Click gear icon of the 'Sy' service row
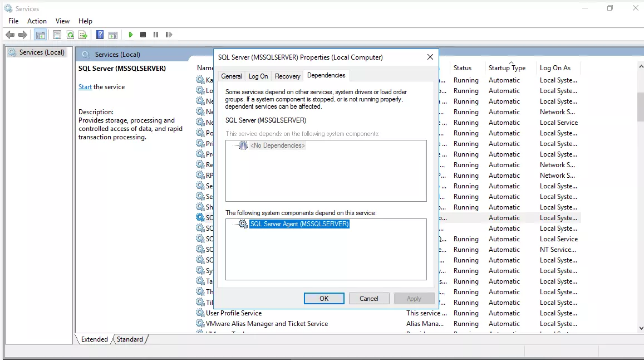644x360 pixels. (x=200, y=270)
